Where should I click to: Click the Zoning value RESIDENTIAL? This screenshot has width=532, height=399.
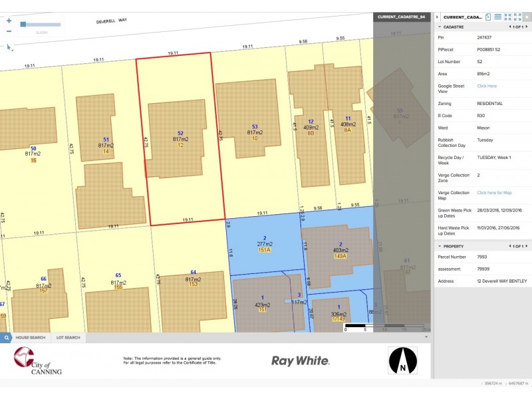(489, 104)
